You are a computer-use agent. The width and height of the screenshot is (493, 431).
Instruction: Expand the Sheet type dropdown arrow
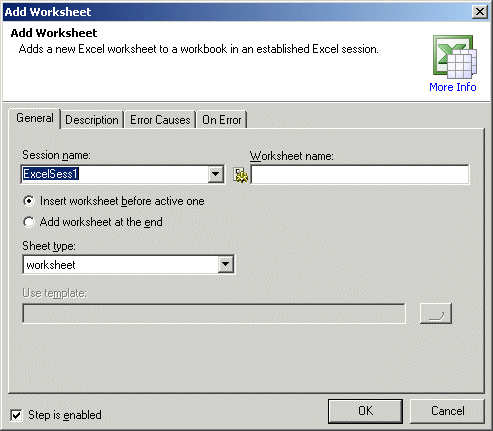coord(226,265)
